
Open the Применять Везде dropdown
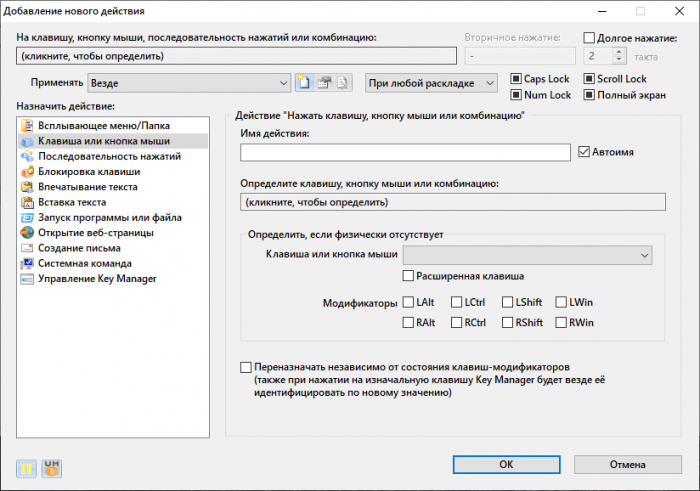tap(189, 83)
